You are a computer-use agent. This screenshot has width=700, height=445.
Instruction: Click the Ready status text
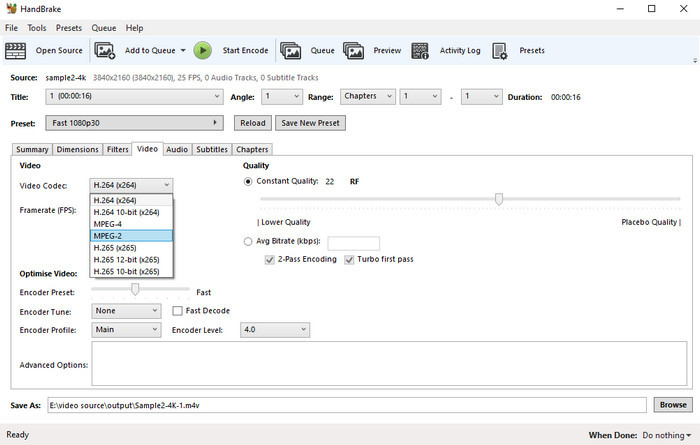click(17, 435)
